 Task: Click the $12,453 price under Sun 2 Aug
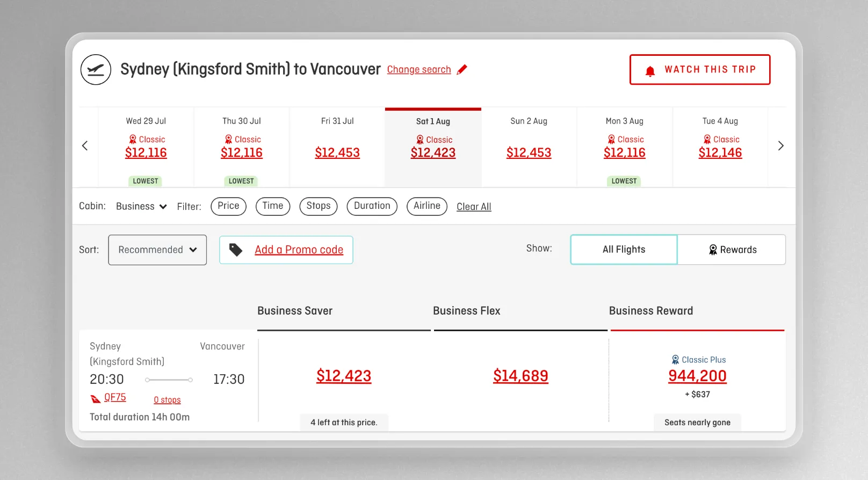pos(529,152)
